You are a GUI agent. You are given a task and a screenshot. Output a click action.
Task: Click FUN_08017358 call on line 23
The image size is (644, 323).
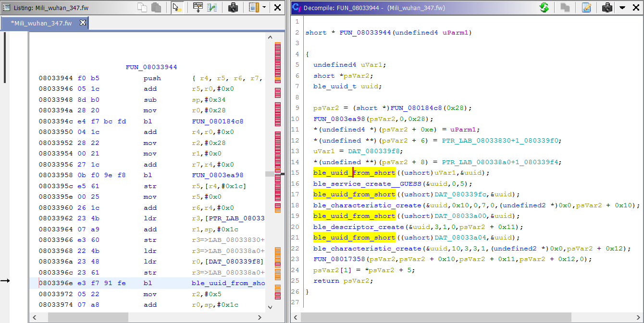(339, 259)
